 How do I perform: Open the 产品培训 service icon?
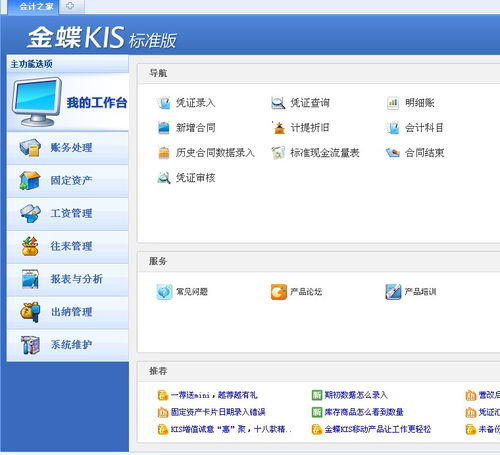tap(393, 292)
